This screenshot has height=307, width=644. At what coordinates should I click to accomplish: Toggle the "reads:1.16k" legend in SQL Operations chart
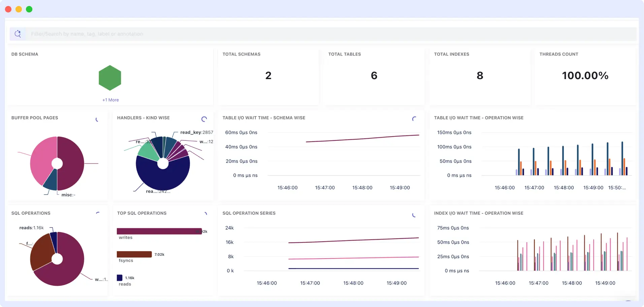[x=32, y=228]
